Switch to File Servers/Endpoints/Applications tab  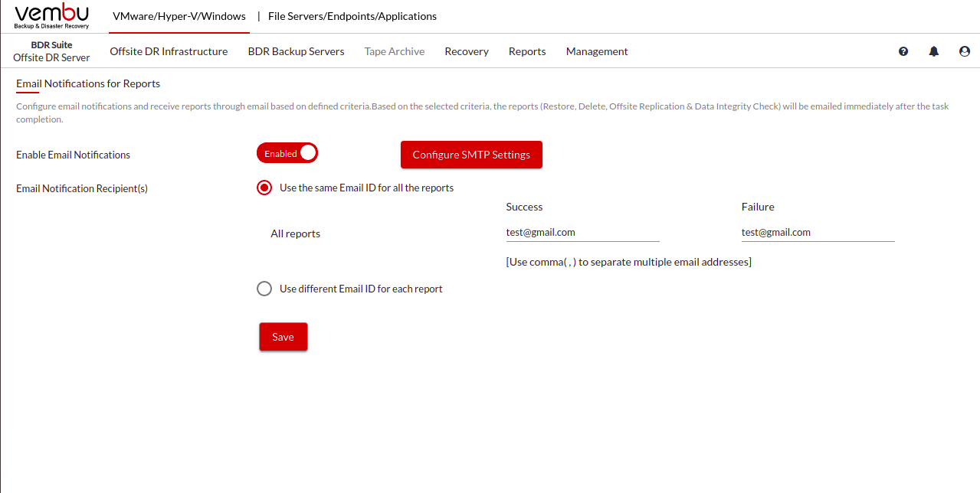coord(352,16)
